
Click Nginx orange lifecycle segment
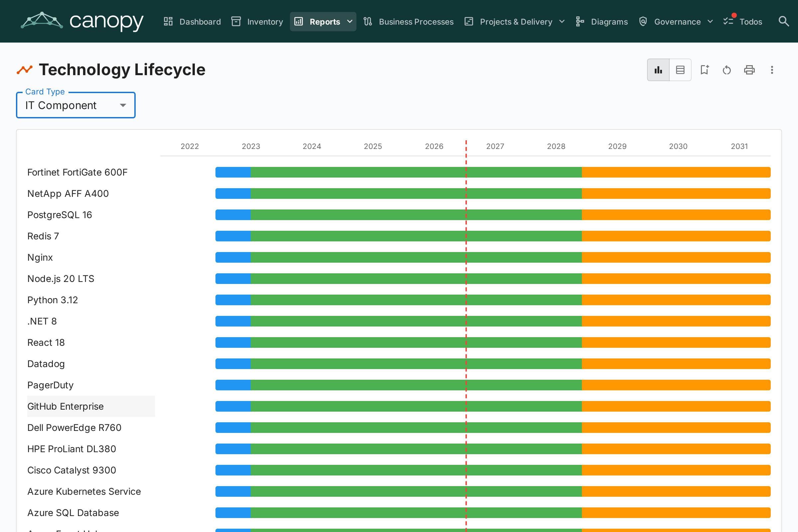pyautogui.click(x=676, y=257)
